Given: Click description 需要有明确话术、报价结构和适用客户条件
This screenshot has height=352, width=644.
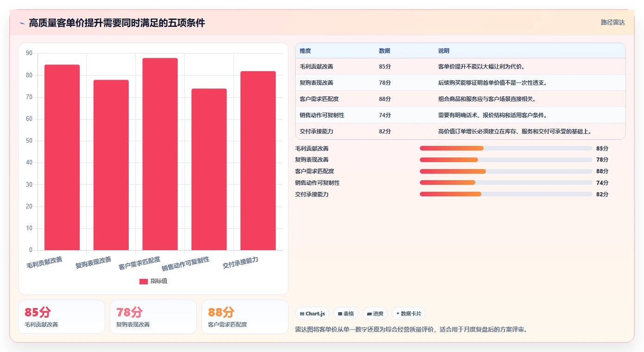Looking at the screenshot, I should coord(492,115).
